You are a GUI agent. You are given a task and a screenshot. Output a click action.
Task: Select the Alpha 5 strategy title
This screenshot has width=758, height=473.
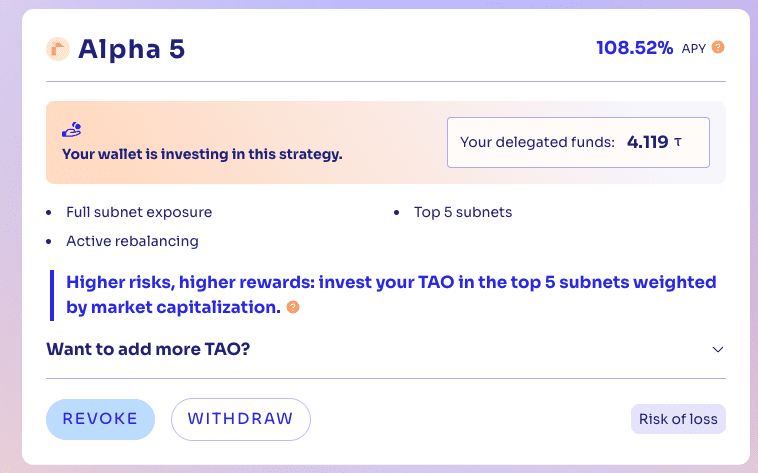pos(132,49)
